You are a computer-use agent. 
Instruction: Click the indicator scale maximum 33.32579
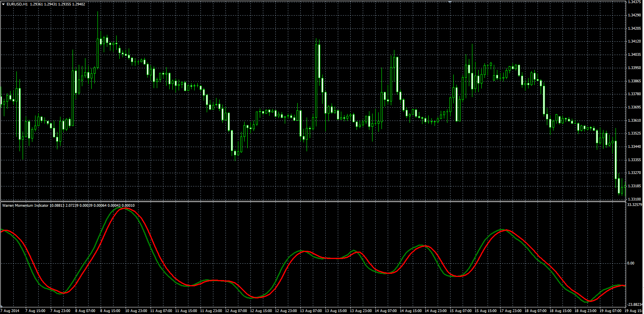635,204
